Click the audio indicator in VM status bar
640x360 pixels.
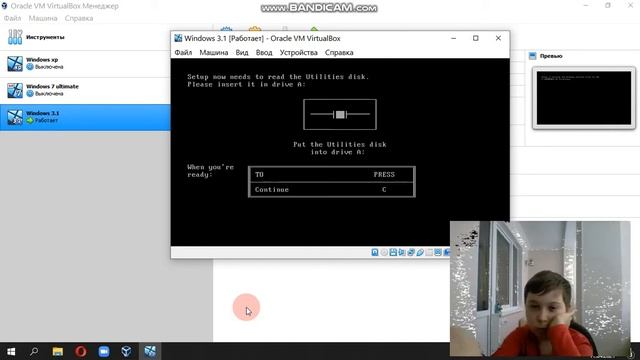pos(402,252)
